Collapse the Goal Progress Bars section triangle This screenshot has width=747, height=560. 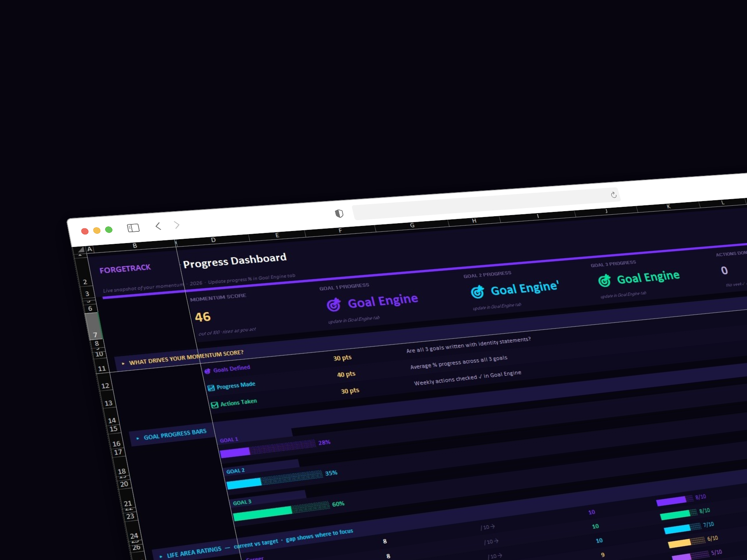tap(137, 438)
